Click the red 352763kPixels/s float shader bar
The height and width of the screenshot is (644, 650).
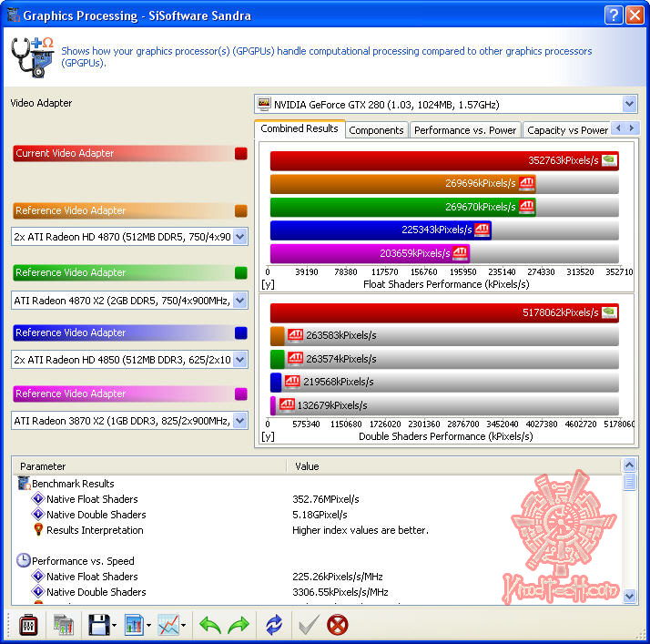tap(444, 160)
